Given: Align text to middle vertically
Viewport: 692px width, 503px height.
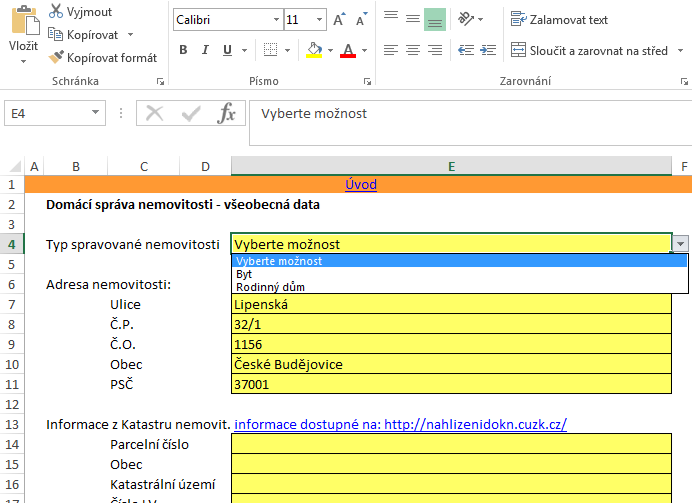Looking at the screenshot, I should [413, 19].
